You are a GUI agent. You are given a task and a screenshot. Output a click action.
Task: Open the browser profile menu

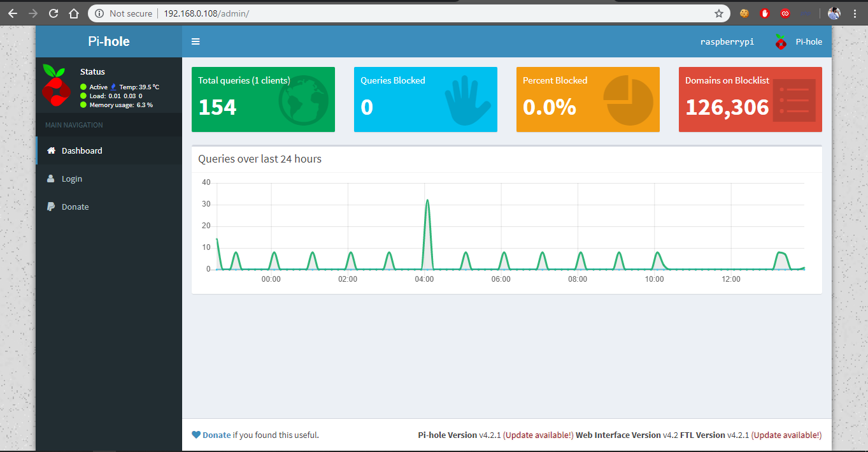coord(834,13)
